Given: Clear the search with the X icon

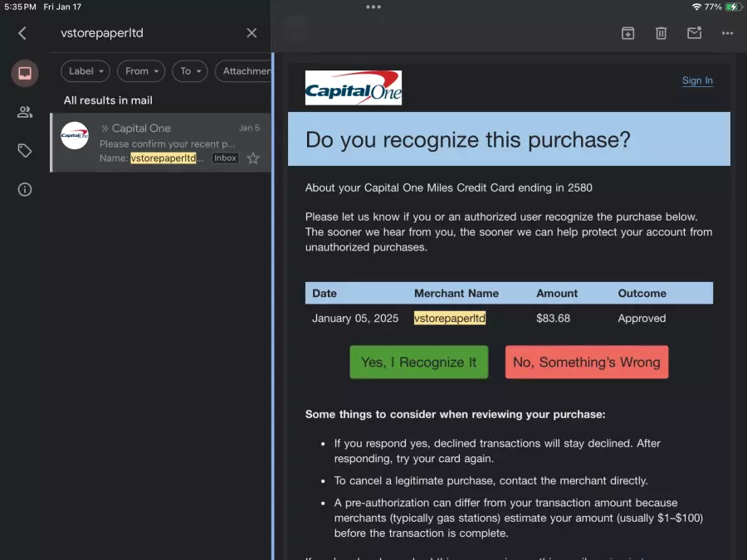Looking at the screenshot, I should click(251, 33).
